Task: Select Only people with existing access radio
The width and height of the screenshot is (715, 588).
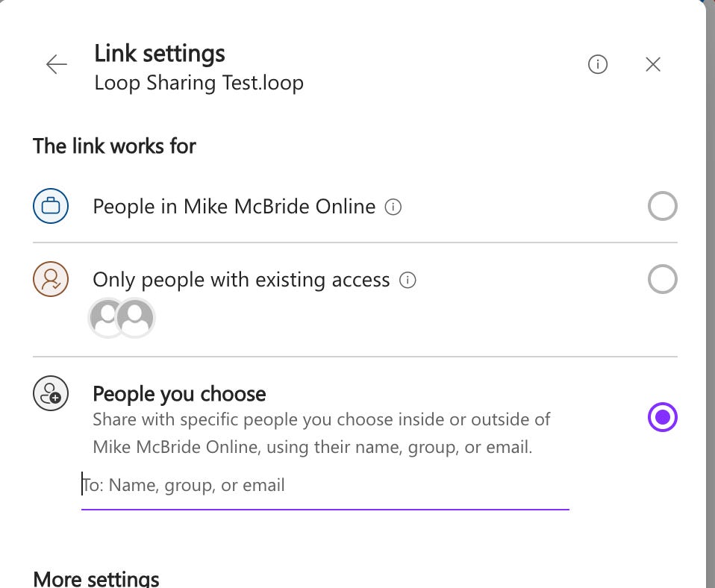Action: (662, 279)
